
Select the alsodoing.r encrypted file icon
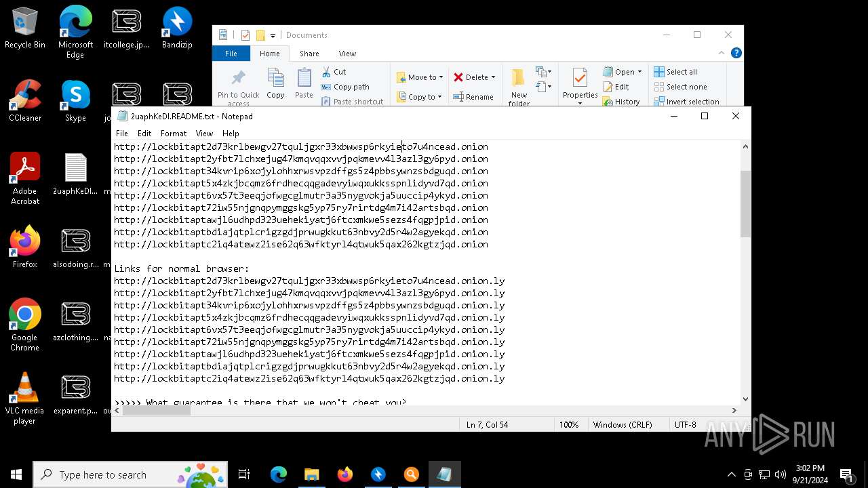75,247
